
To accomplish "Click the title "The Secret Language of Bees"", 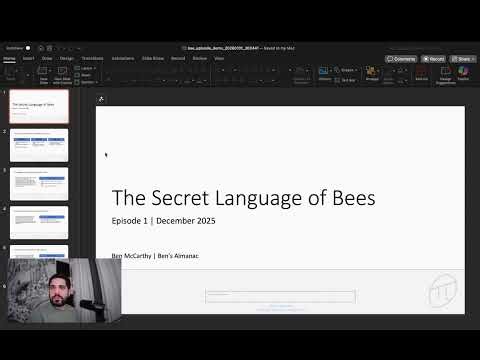I will (x=244, y=198).
